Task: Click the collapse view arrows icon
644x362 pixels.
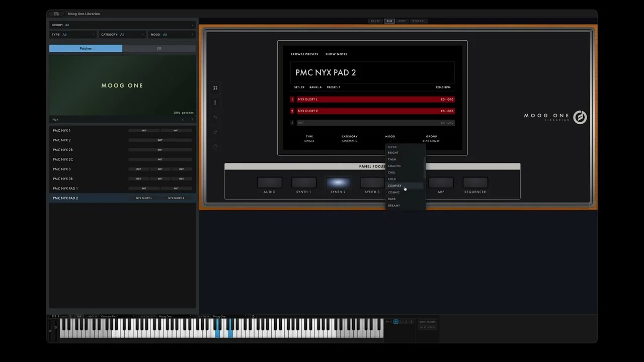Action: [215, 88]
